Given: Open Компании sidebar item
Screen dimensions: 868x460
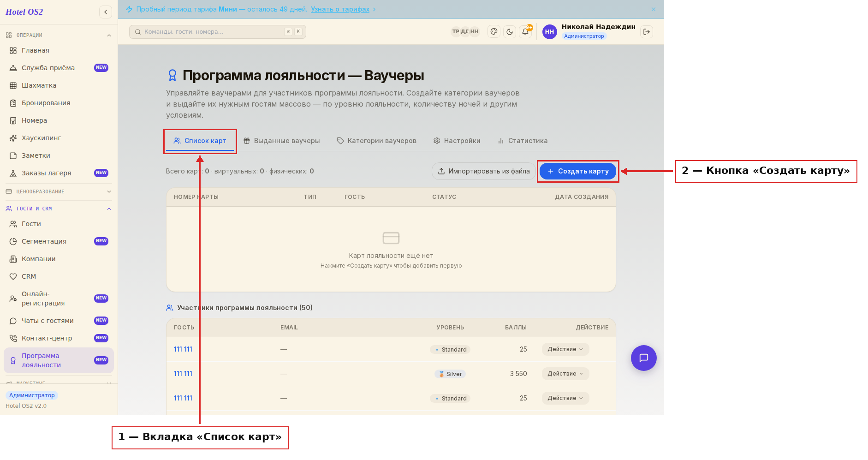Looking at the screenshot, I should coord(59,259).
